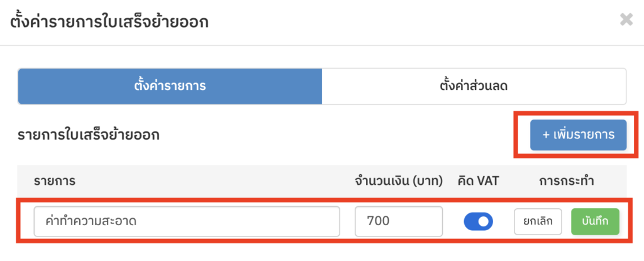Disable the คิด VAT switch

[478, 221]
